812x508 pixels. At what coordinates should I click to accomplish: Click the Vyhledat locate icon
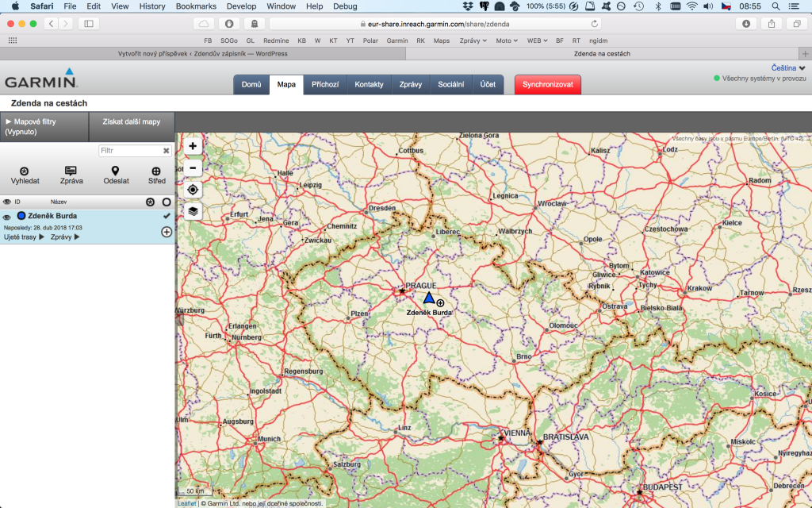point(25,171)
